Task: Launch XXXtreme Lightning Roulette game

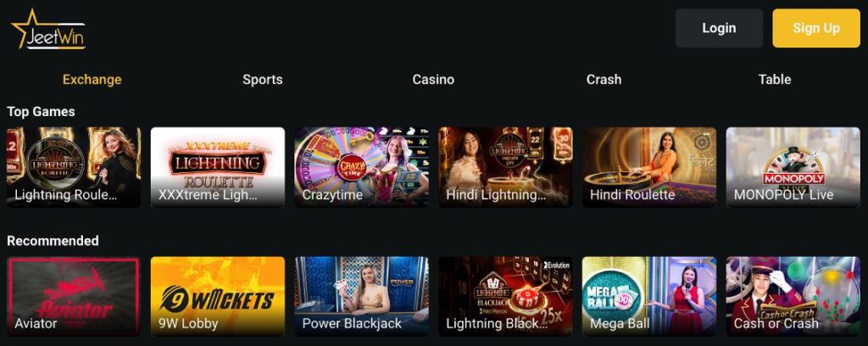Action: pos(218,167)
